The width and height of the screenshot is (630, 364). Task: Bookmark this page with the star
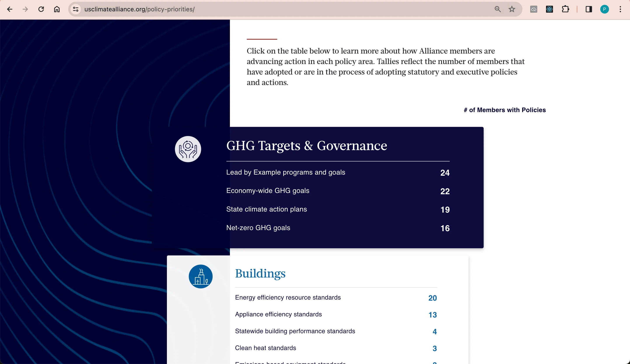click(x=512, y=9)
